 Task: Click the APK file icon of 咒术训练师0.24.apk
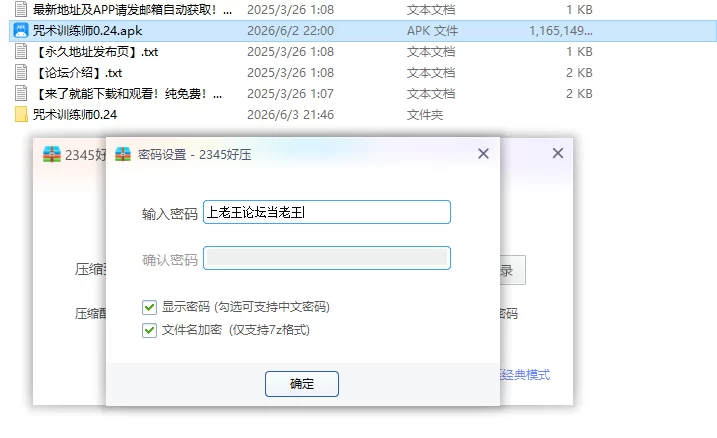21,31
